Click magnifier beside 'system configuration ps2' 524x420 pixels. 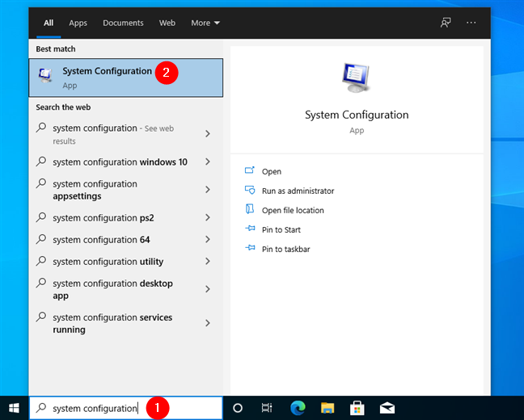point(41,217)
